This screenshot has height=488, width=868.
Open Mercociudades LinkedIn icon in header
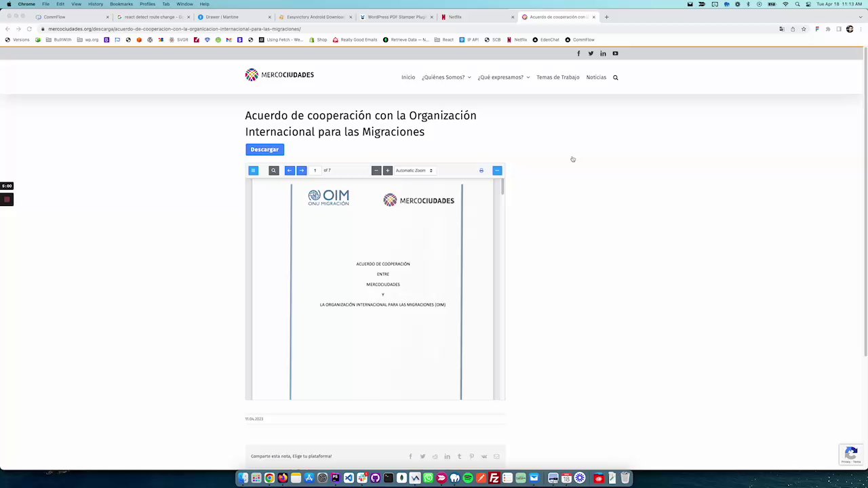pyautogui.click(x=603, y=54)
